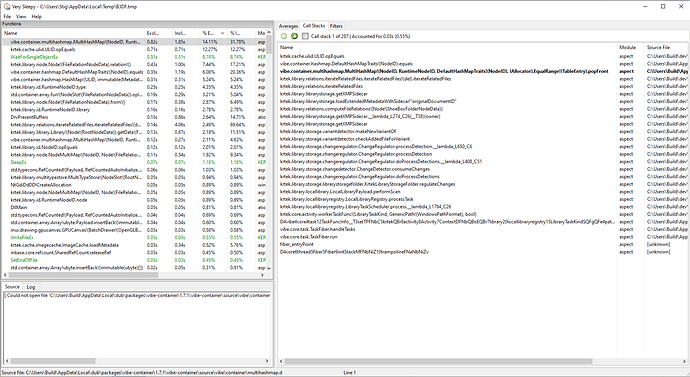Select vibe.core.task.TaskFiber.run call stack entry
690x377 pixels.
(483, 237)
